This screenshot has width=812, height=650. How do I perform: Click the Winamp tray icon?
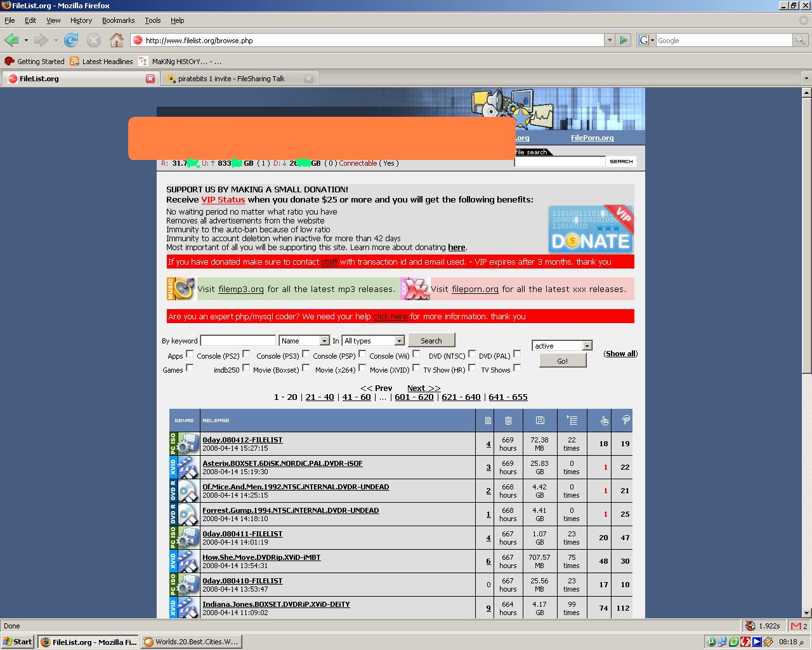768,642
